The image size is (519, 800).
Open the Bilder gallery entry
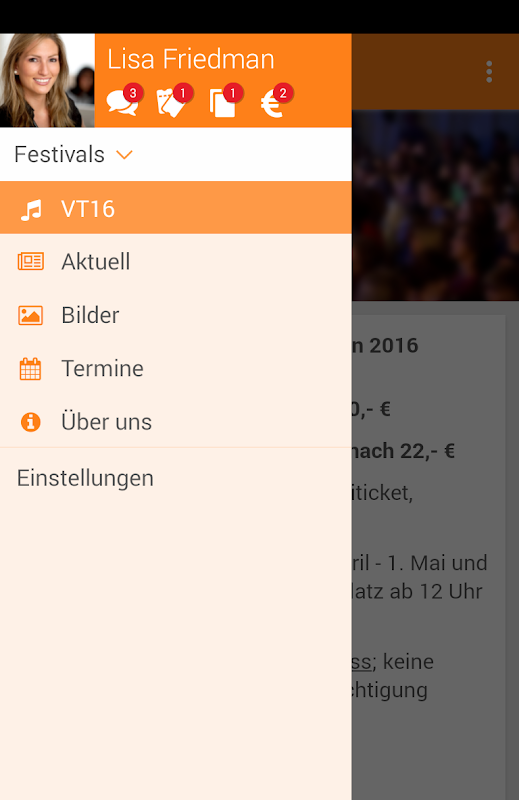pyautogui.click(x=176, y=315)
